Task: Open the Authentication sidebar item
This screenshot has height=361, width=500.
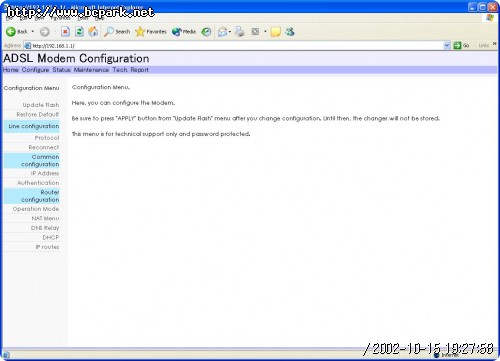Action: (38, 183)
